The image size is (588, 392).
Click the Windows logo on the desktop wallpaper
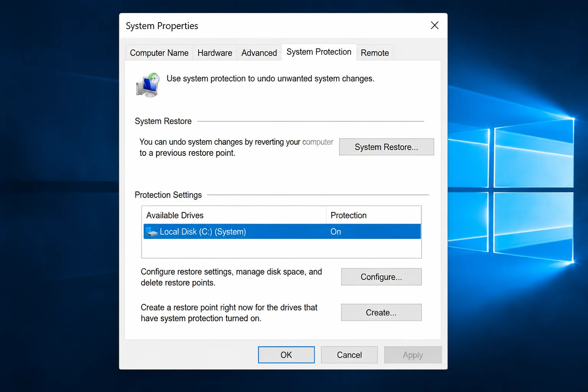(511, 191)
